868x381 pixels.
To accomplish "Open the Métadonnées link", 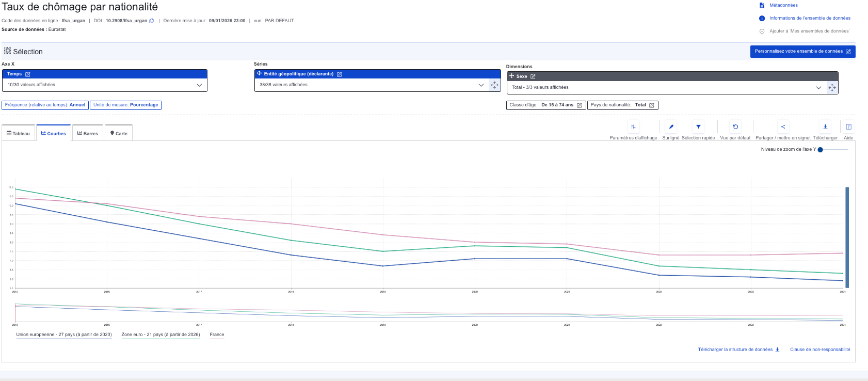I will click(783, 5).
